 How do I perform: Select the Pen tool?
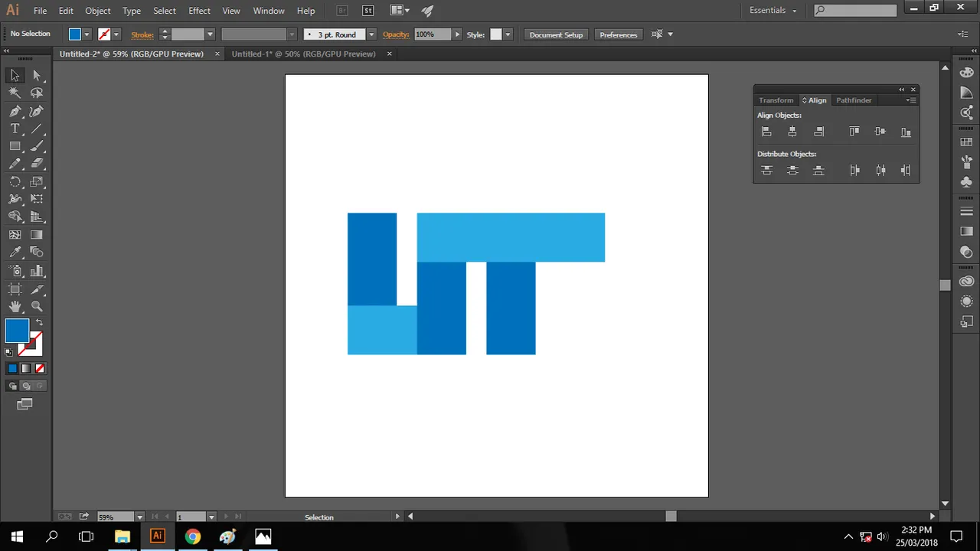pyautogui.click(x=15, y=111)
